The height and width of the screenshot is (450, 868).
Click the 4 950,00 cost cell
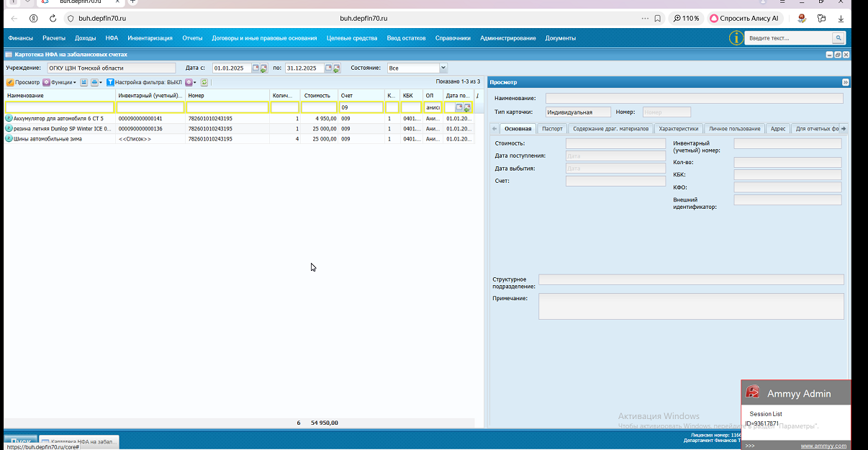325,119
